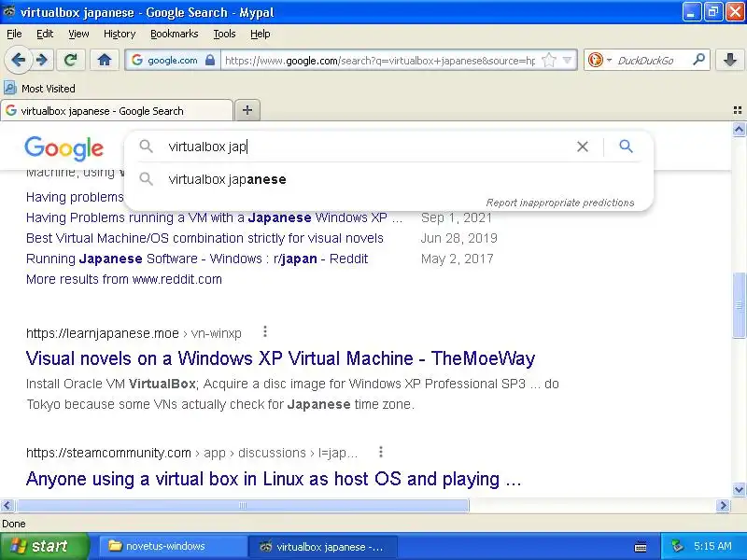Click 'More results from www.reddit.com'

(x=124, y=279)
